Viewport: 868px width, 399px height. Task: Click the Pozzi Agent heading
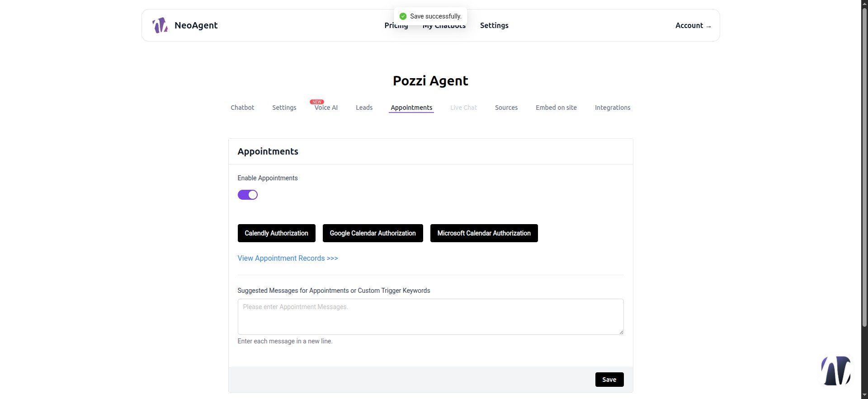click(431, 81)
